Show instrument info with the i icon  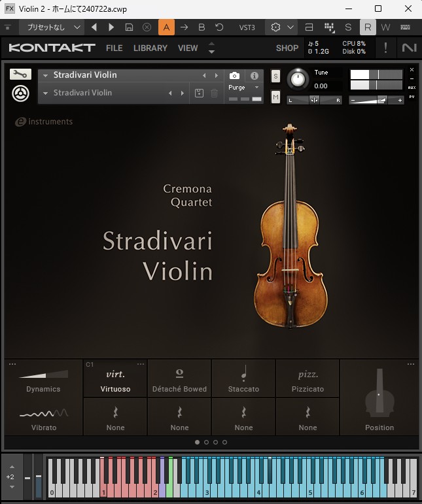(x=254, y=76)
